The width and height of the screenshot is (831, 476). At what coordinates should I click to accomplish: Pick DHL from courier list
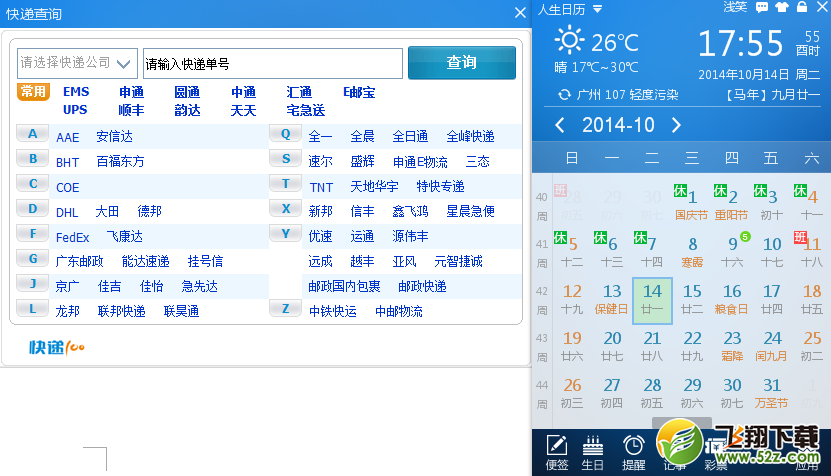tap(67, 213)
